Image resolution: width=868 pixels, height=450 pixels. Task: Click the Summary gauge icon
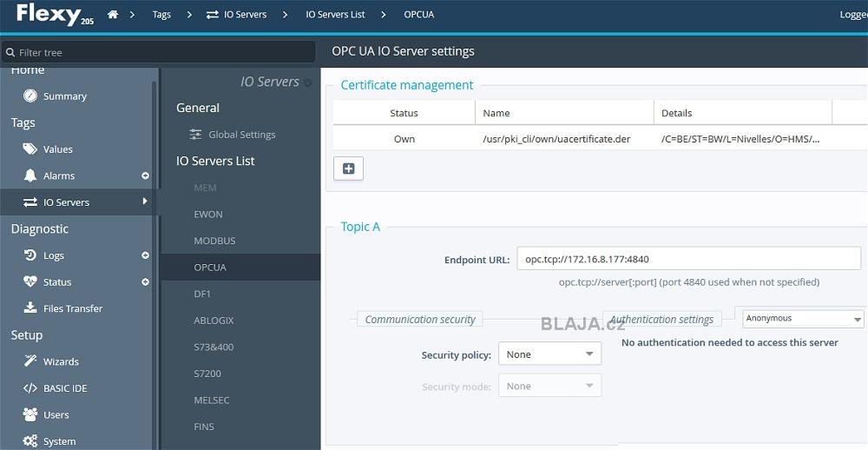coord(30,96)
